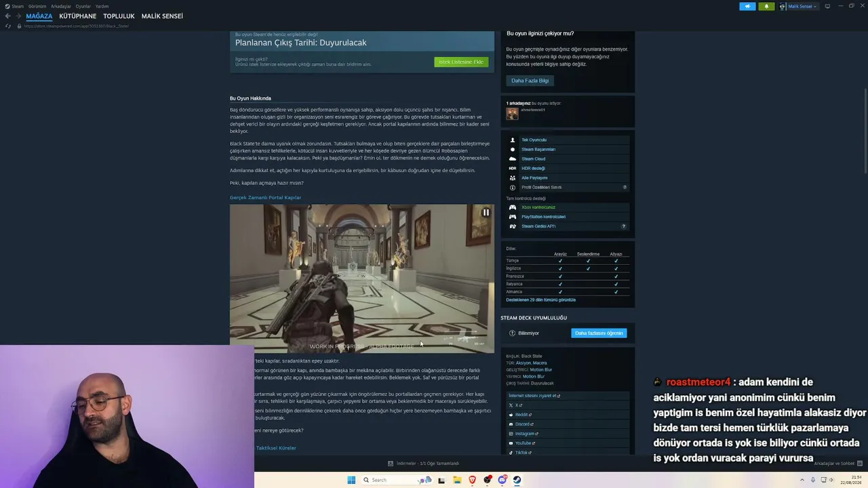The width and height of the screenshot is (868, 488).
Task: Open the Brave browser from the taskbar
Action: tap(472, 480)
